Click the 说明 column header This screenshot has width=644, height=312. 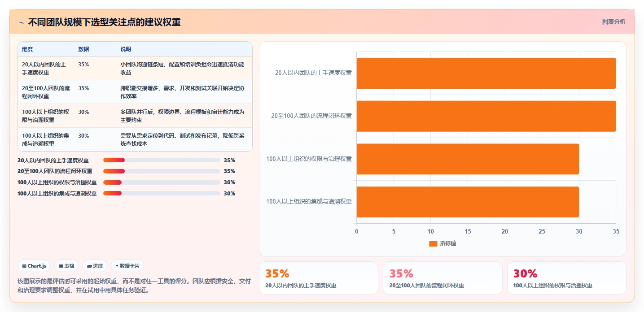(x=126, y=49)
